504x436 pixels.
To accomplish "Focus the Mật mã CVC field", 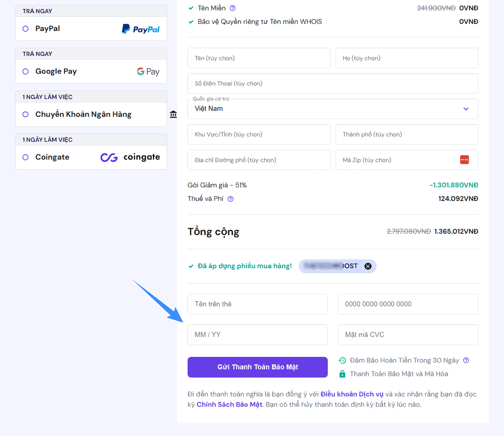I will pos(408,335).
